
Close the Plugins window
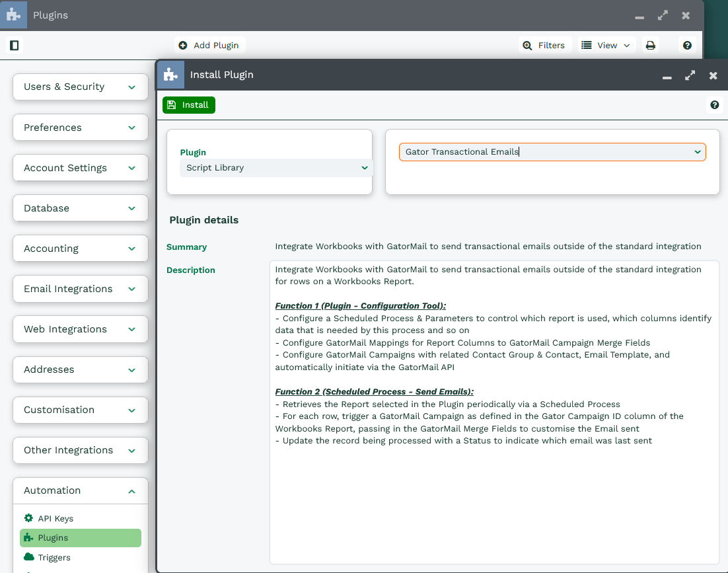tap(686, 15)
